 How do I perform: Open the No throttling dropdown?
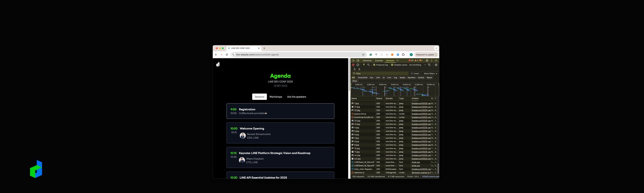[x=417, y=65]
